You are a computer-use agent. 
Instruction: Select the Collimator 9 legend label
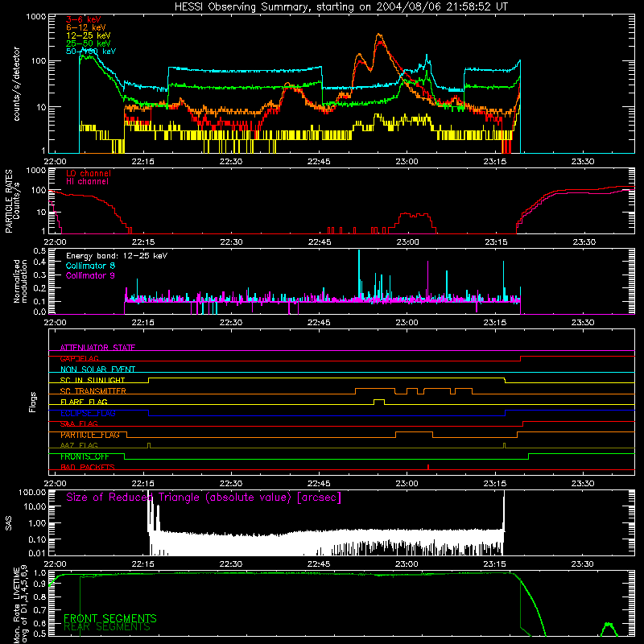(x=90, y=275)
